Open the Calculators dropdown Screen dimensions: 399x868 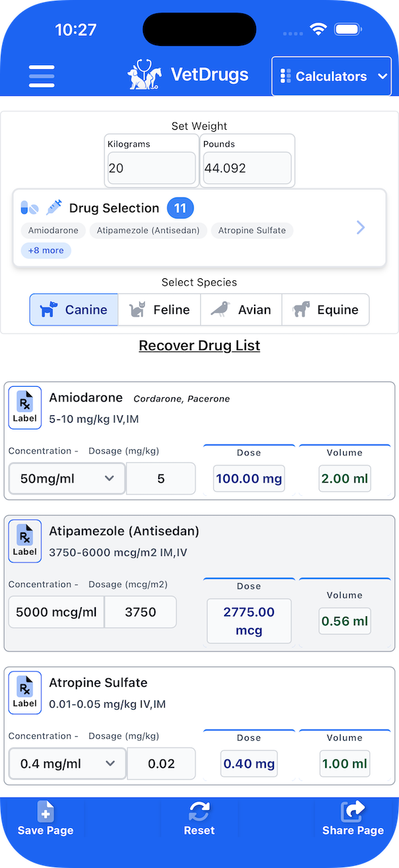331,76
